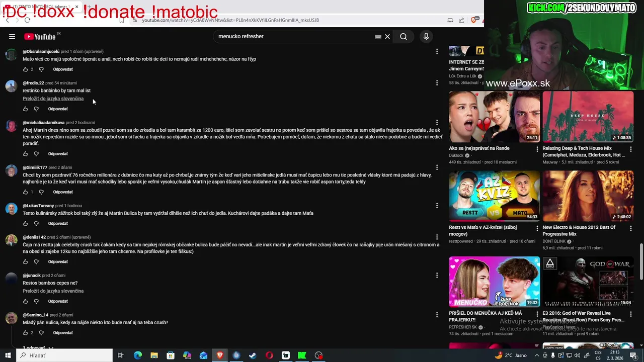Run the search with magnifier button
The width and height of the screenshot is (644, 362).
coord(404,36)
